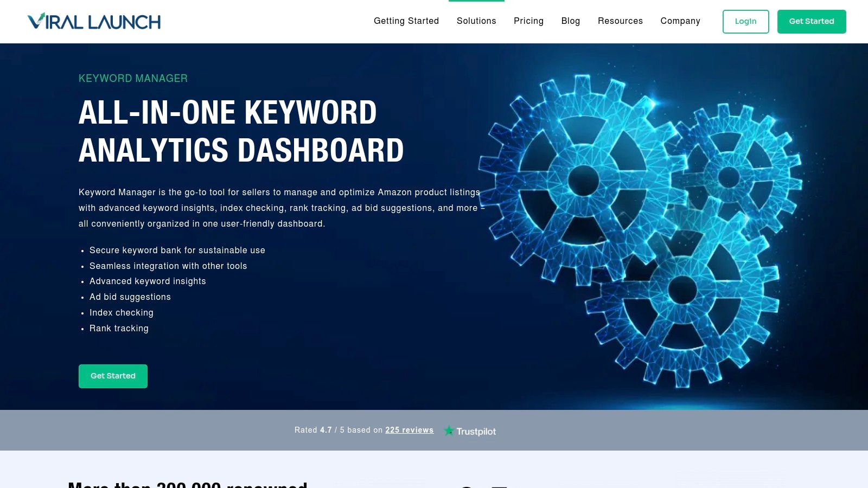The width and height of the screenshot is (868, 488).
Task: Open the Resources menu
Action: (620, 21)
